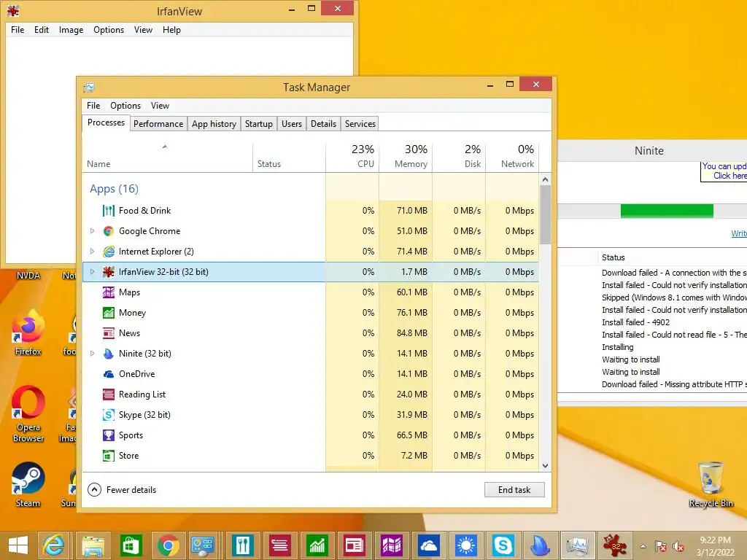Click the Maps icon in the process list
747x560 pixels.
[x=109, y=292]
